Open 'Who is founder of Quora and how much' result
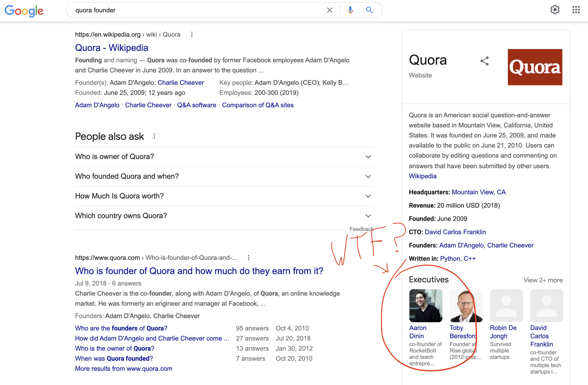 pyautogui.click(x=199, y=271)
